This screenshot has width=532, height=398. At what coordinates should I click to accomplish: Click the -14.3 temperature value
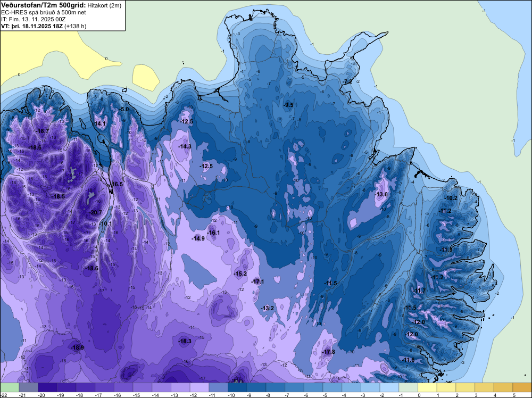tap(185, 146)
